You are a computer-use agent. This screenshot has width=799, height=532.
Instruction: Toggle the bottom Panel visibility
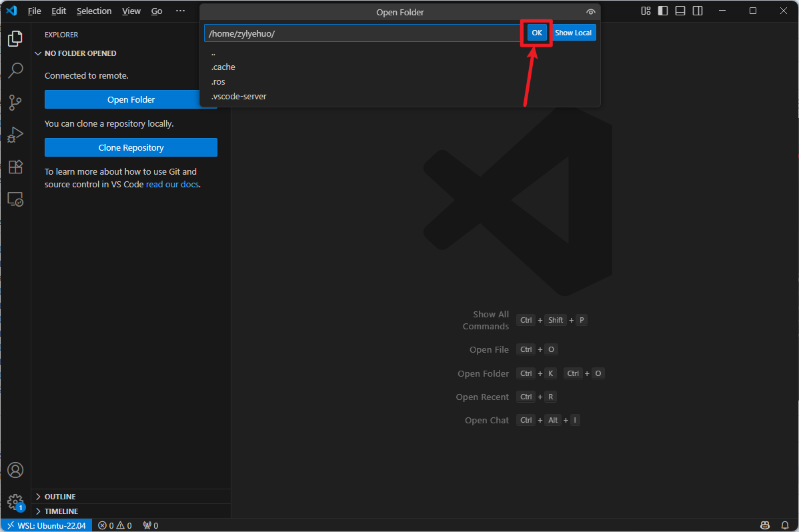tap(680, 11)
